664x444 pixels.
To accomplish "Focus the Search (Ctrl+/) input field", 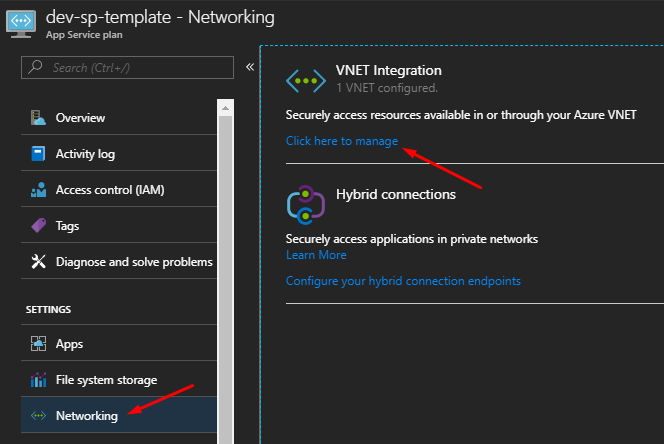I will pyautogui.click(x=135, y=67).
